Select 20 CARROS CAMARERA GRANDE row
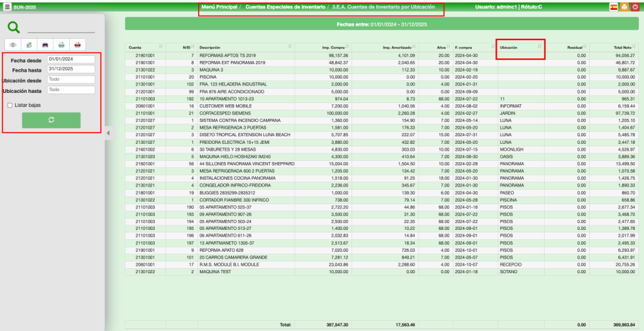This screenshot has height=331, width=644. click(x=382, y=258)
